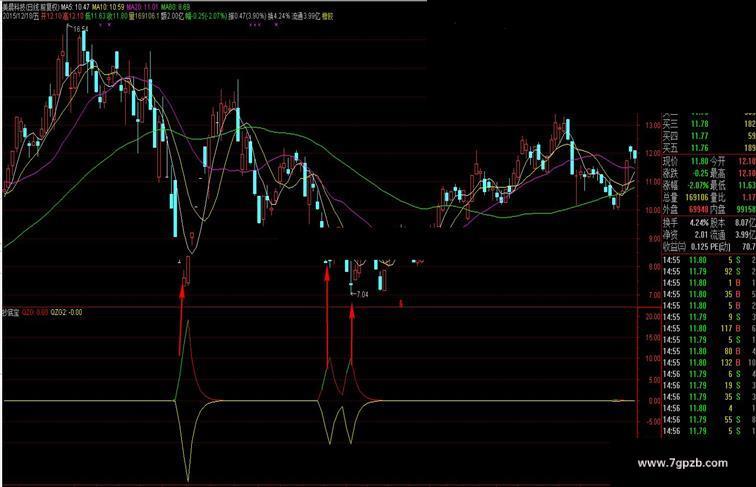Click the 7.04 low price marker

point(362,294)
